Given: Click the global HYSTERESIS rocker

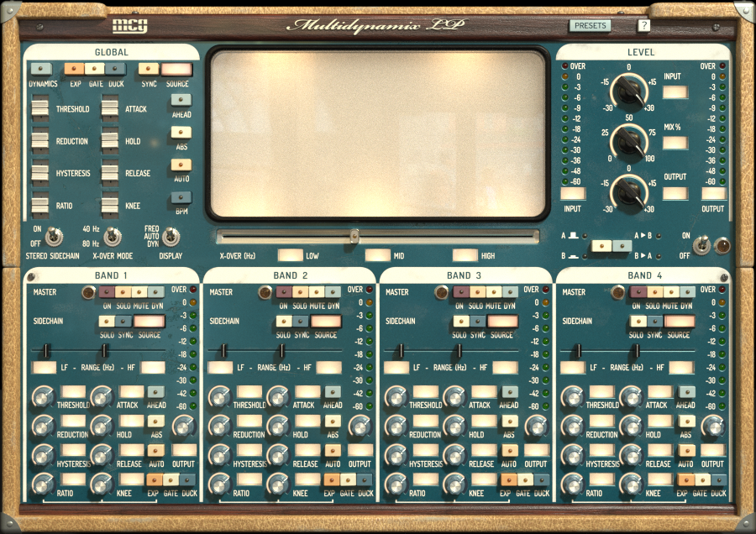Looking at the screenshot, I should tap(40, 172).
